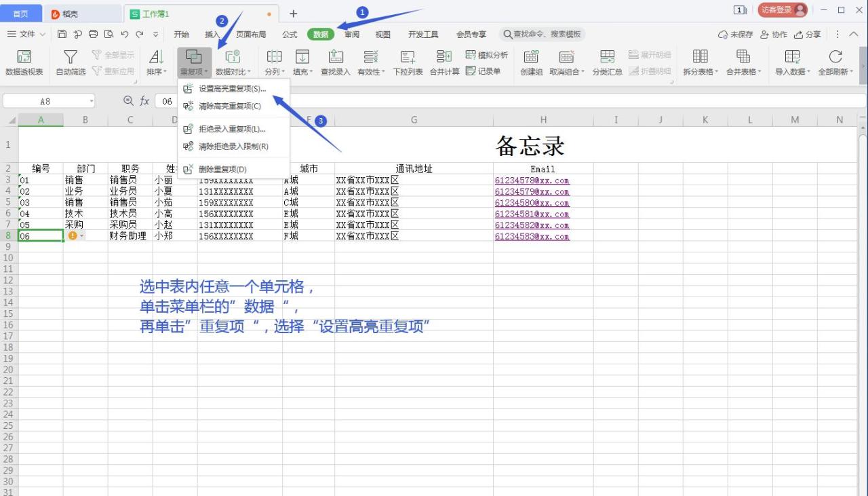Choose 清除高亮重复项(C) menu item
The width and height of the screenshot is (868, 496).
click(233, 106)
